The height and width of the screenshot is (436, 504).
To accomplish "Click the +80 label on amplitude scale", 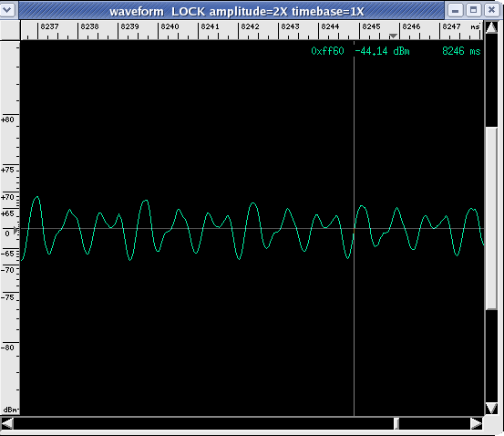I will click(x=7, y=119).
